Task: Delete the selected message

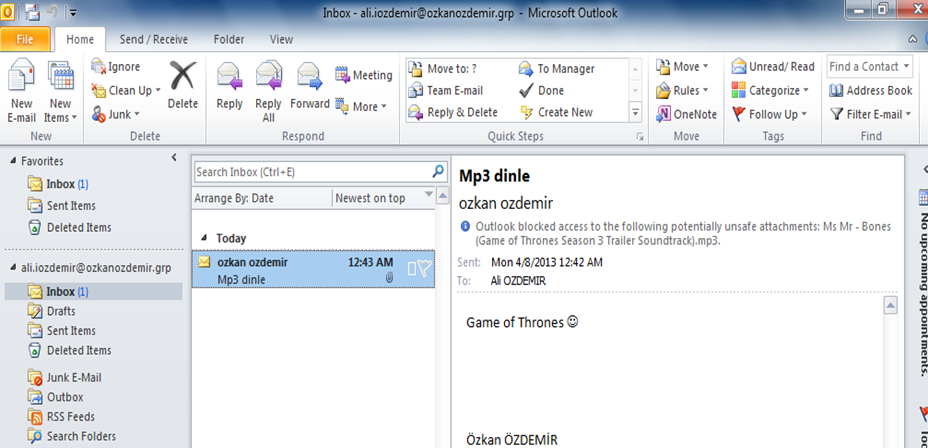Action: tap(183, 86)
